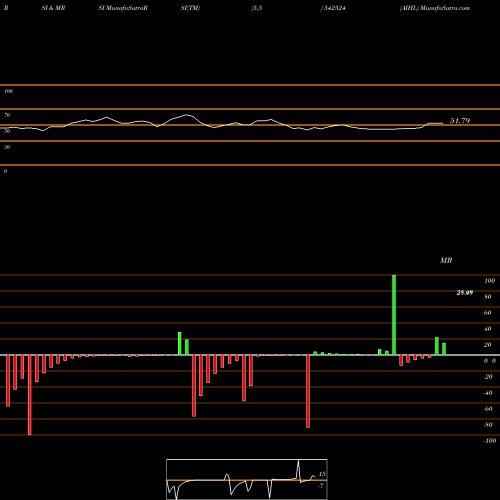Click the MR axis label -20
Screen dimensions: 500x500
pyautogui.click(x=488, y=377)
